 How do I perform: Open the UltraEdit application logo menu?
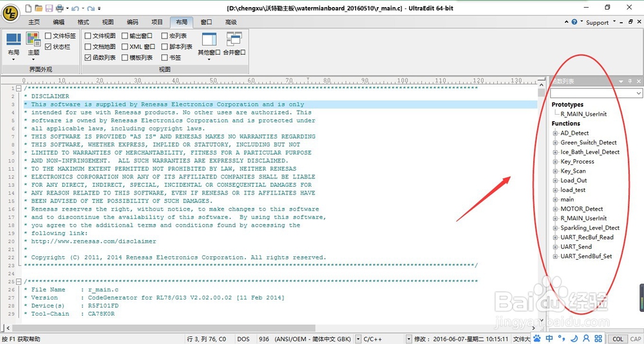(x=10, y=13)
